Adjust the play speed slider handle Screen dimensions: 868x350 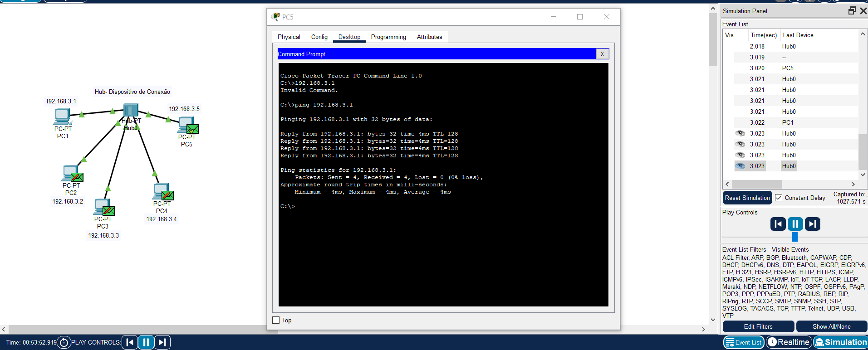tap(795, 237)
